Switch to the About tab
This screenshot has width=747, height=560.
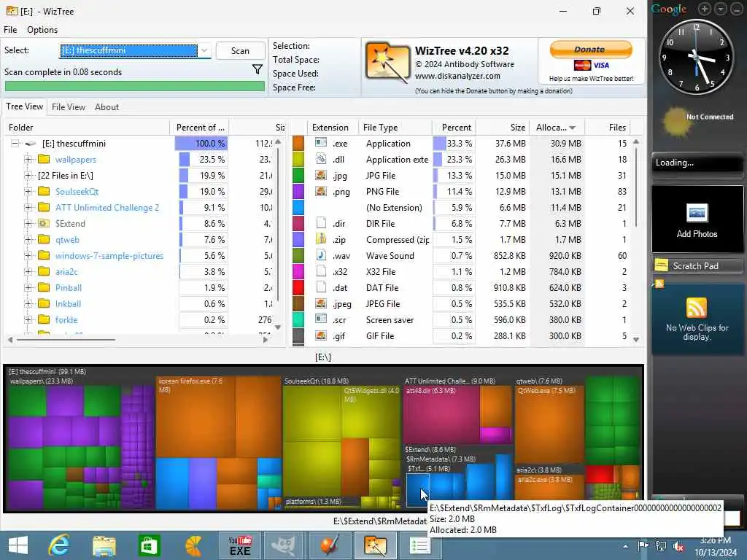click(x=107, y=107)
